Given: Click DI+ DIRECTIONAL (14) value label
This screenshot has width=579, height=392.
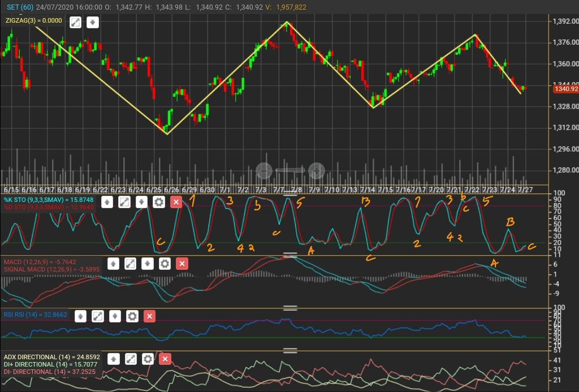Looking at the screenshot, I should click(x=50, y=364).
